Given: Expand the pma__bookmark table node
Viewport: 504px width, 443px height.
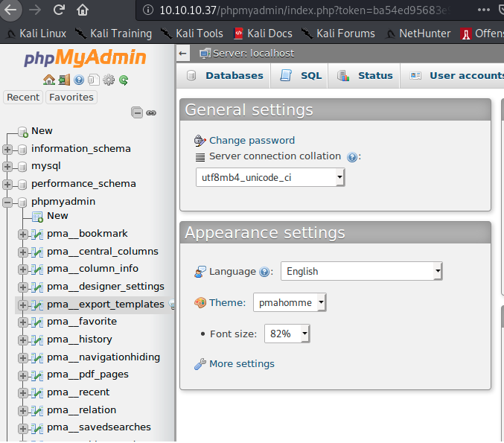Looking at the screenshot, I should click(23, 235).
